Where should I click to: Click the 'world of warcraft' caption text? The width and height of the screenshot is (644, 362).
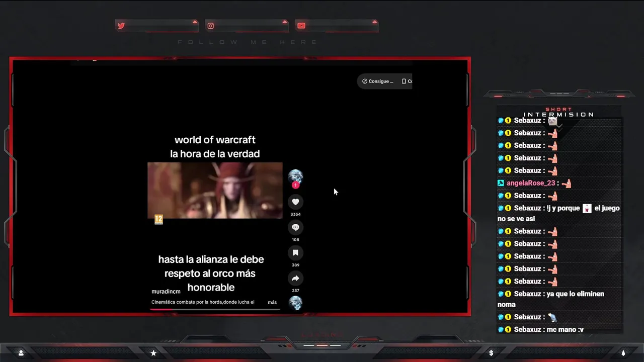pyautogui.click(x=215, y=140)
